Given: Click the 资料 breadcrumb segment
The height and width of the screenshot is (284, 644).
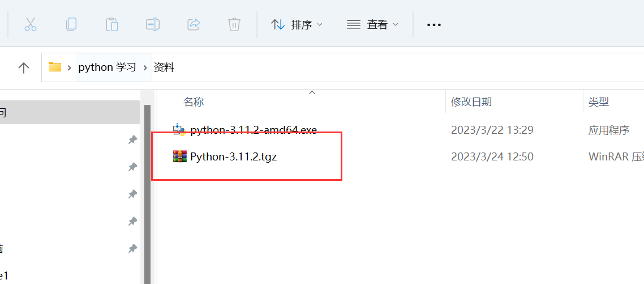Looking at the screenshot, I should pos(164,67).
